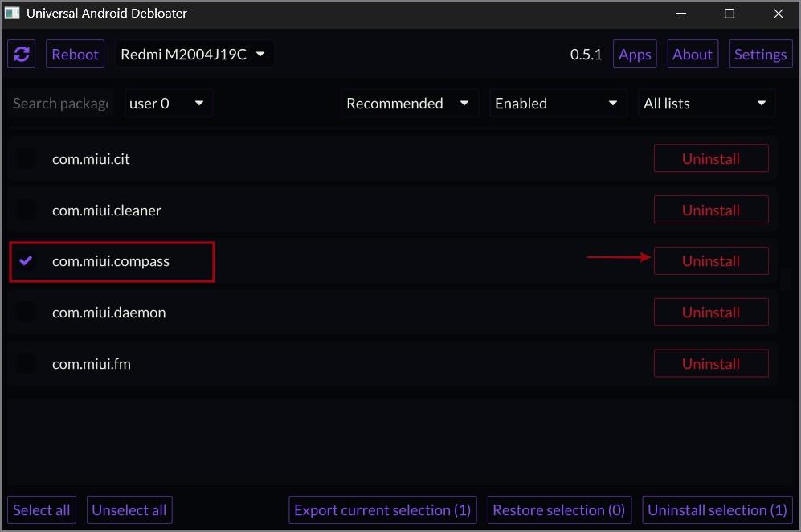Open the Settings page
The image size is (801, 532).
[760, 54]
